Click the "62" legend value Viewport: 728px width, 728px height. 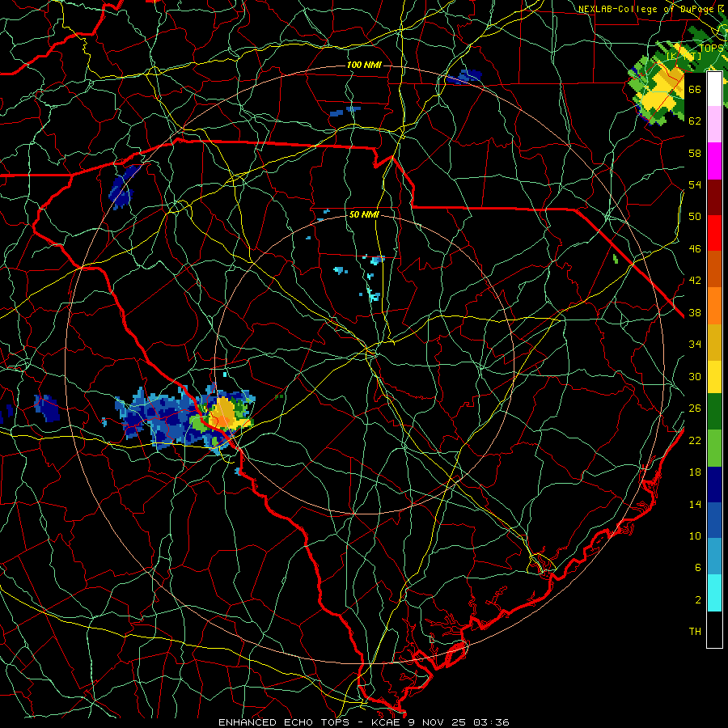695,121
